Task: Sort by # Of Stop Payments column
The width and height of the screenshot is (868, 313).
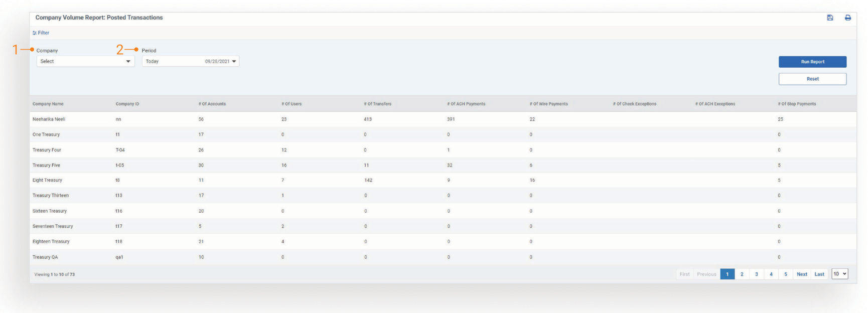Action: coord(797,104)
